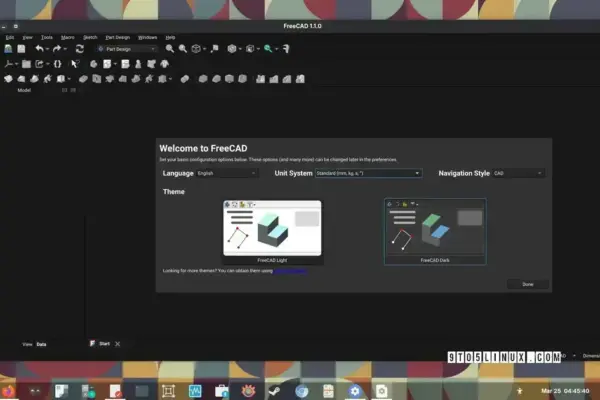Viewport: 600px width, 400px height.
Task: Open the Macro menu
Action: click(x=68, y=38)
